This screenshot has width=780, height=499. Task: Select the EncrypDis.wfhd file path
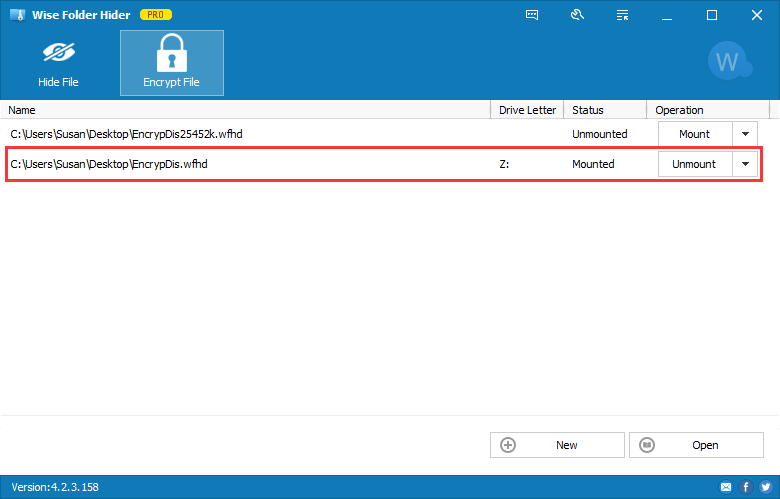pyautogui.click(x=109, y=164)
